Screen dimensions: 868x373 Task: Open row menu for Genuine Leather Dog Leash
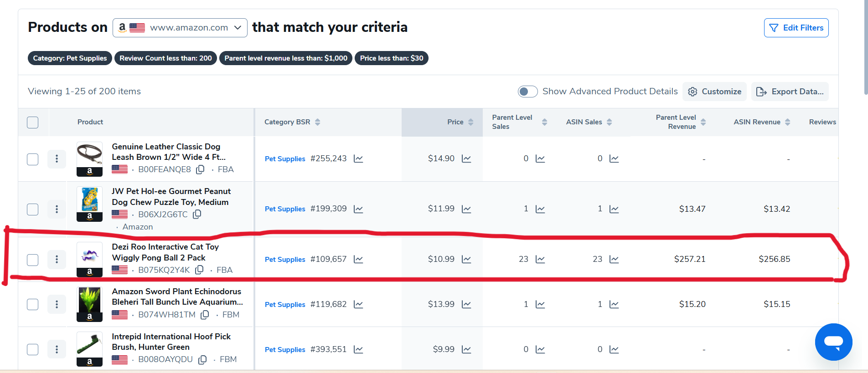click(x=57, y=158)
